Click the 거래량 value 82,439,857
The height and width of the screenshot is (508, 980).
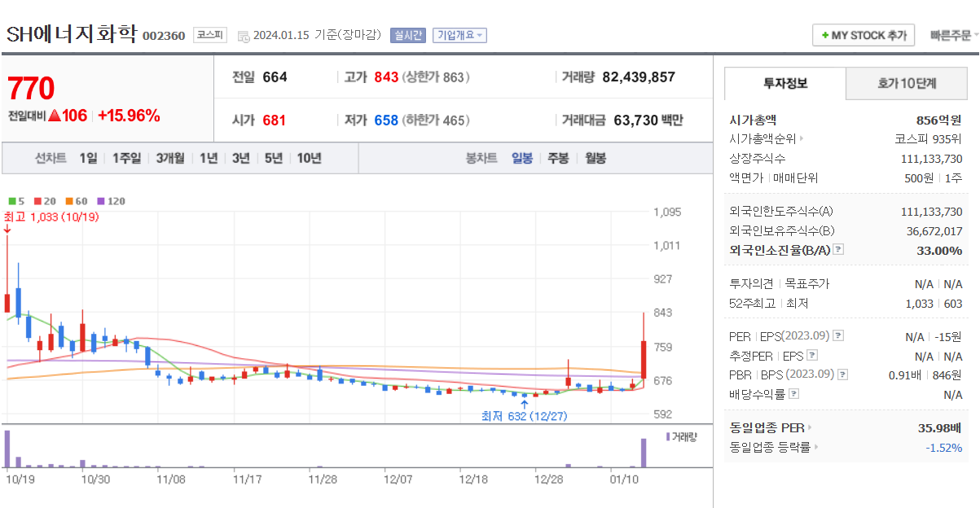coord(639,77)
